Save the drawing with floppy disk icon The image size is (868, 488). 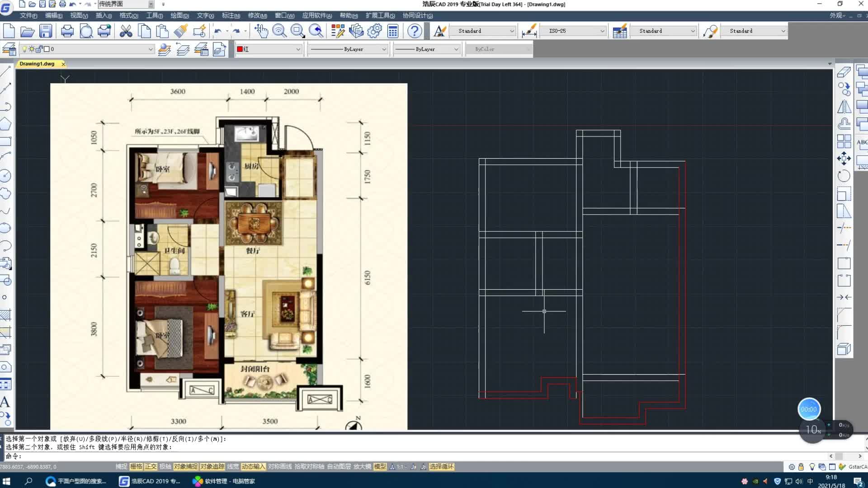pos(46,31)
